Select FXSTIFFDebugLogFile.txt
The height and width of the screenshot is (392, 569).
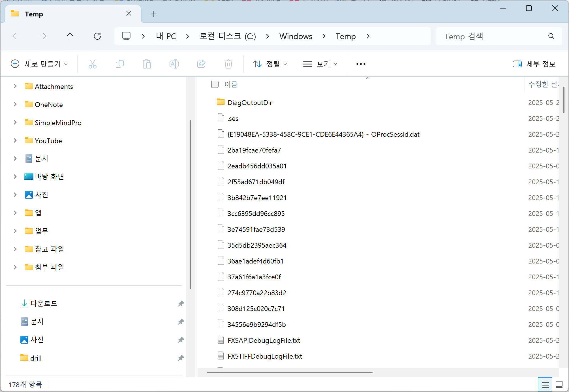pyautogui.click(x=265, y=356)
